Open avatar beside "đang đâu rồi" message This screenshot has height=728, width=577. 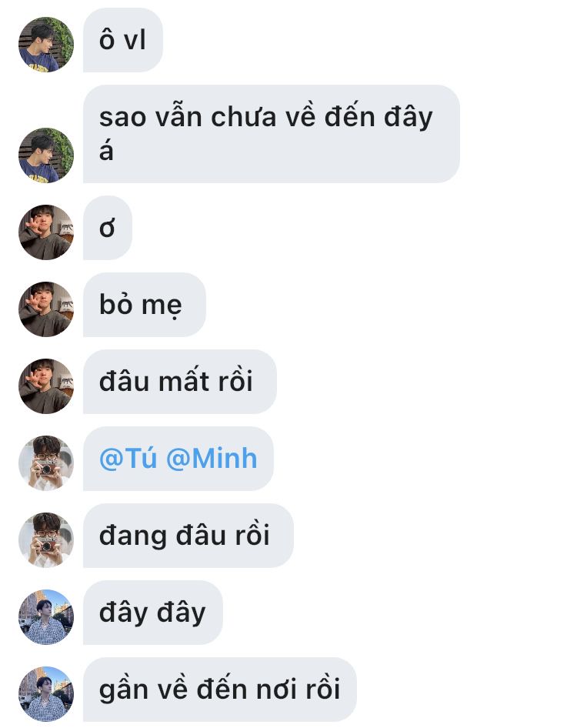[x=46, y=540]
